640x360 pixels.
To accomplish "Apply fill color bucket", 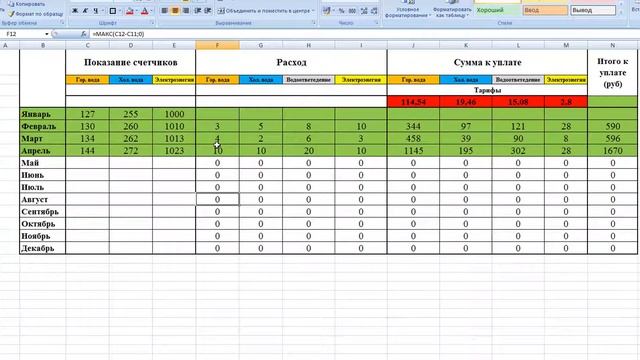I will (x=130, y=11).
